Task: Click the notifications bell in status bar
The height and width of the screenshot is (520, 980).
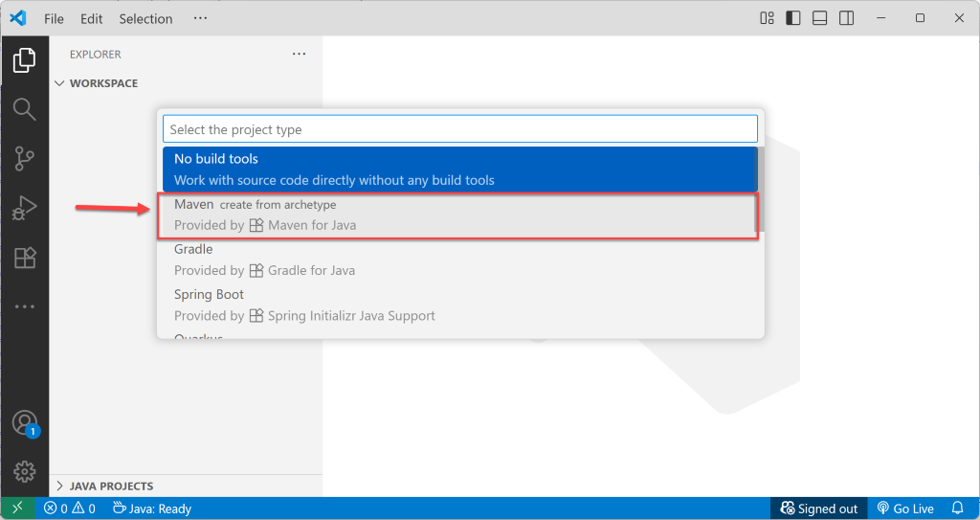Action: (x=957, y=509)
